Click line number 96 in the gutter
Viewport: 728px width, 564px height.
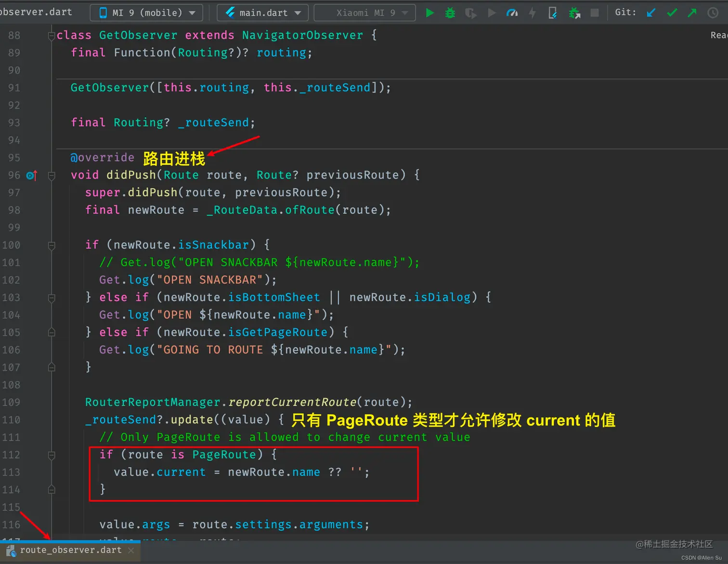click(14, 175)
